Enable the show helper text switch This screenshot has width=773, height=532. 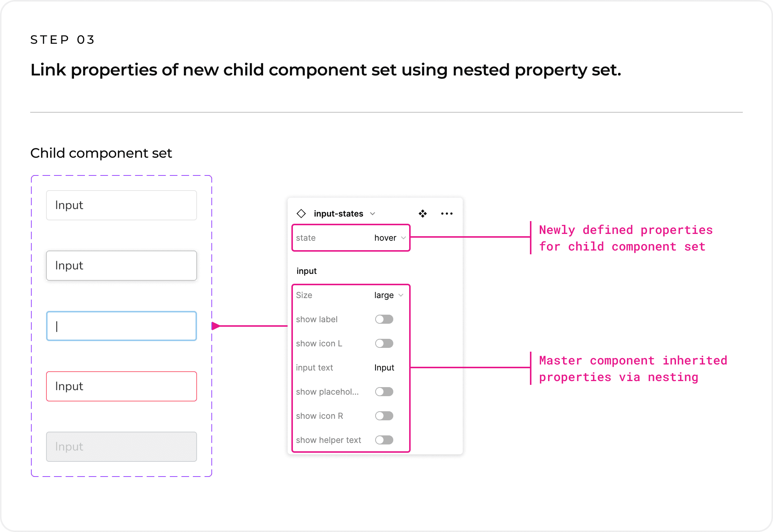point(384,440)
